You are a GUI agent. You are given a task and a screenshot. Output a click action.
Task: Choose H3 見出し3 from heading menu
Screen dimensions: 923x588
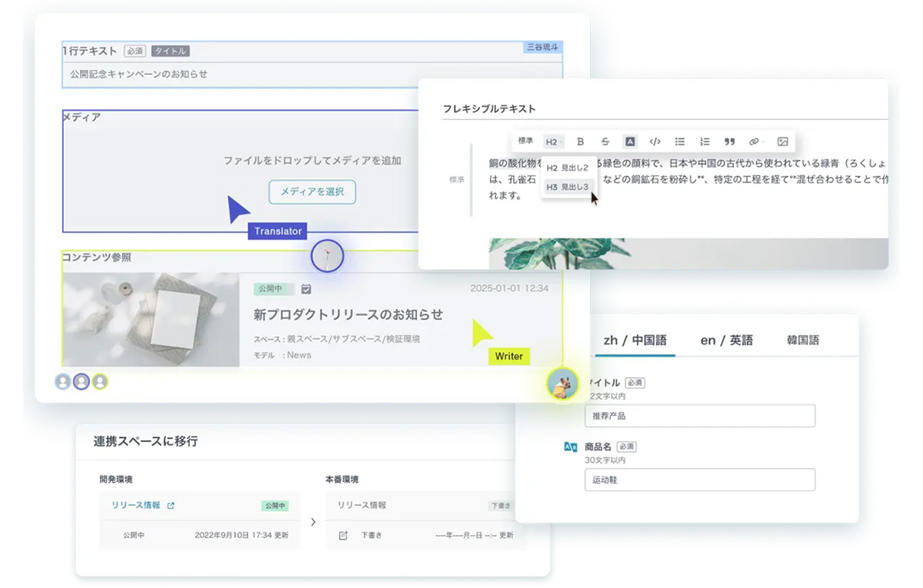[x=568, y=187]
